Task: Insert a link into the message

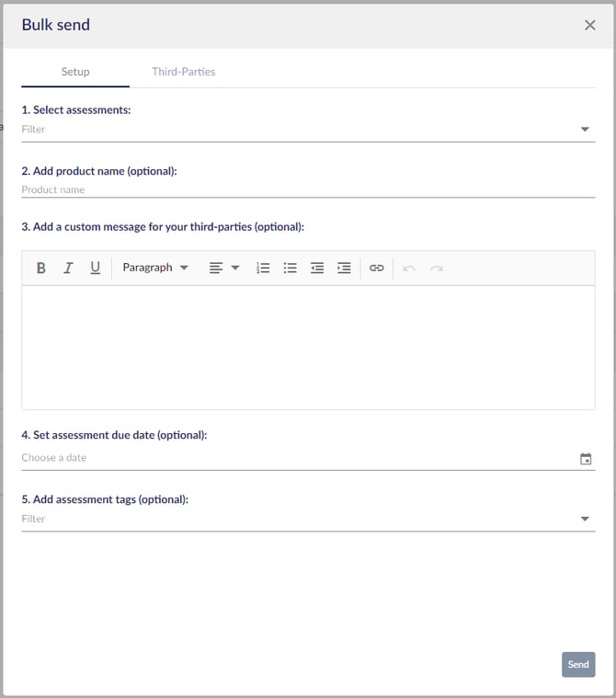Action: [377, 268]
